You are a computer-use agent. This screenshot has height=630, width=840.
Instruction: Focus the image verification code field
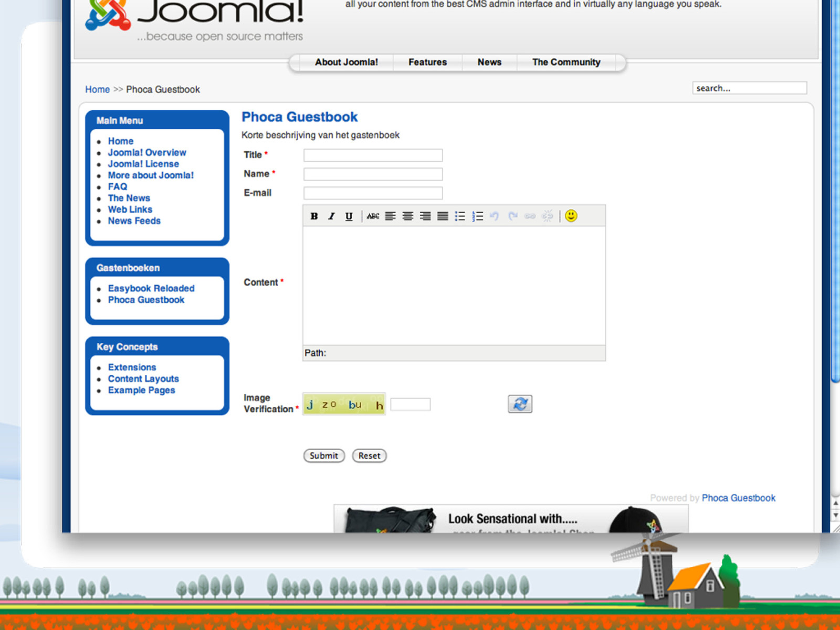point(411,404)
